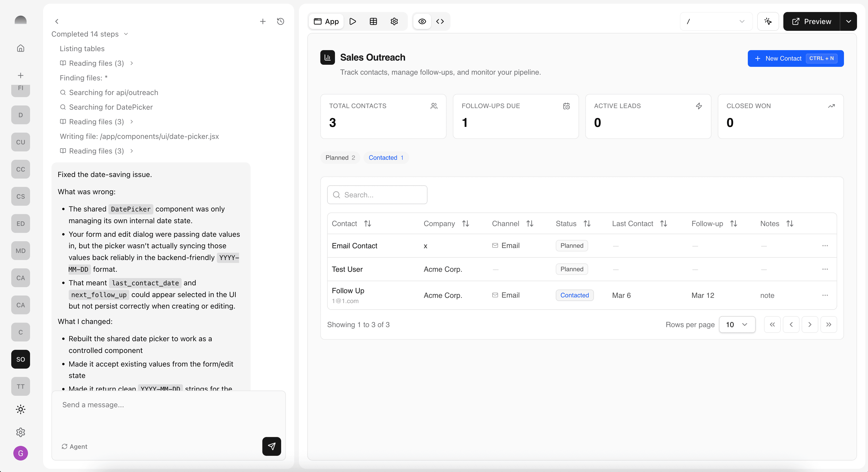
Task: Filter by Contacted status chip
Action: click(386, 158)
